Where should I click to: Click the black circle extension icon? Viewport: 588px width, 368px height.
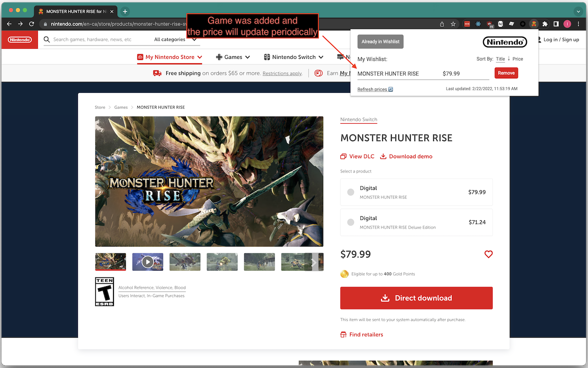click(x=522, y=24)
